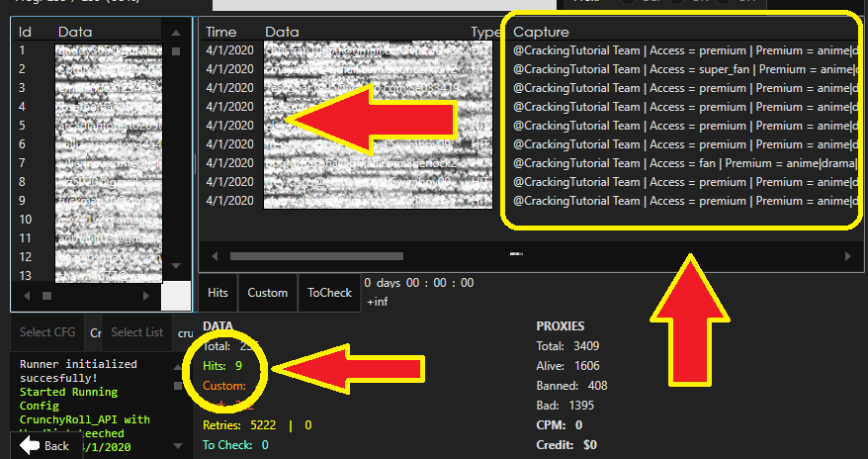The width and height of the screenshot is (868, 459).
Task: Click the log panel scrollbar thumb
Action: tap(177, 386)
